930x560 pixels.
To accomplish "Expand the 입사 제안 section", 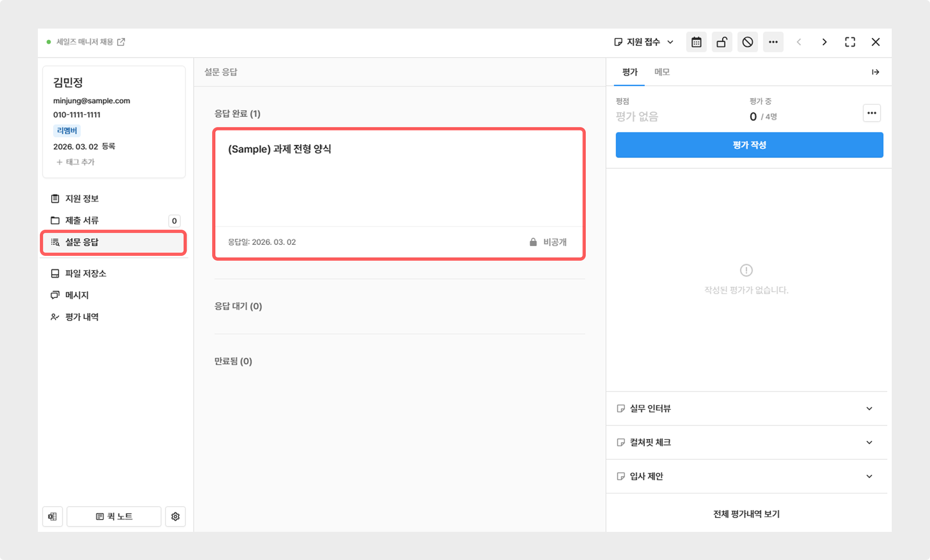I will (x=746, y=476).
